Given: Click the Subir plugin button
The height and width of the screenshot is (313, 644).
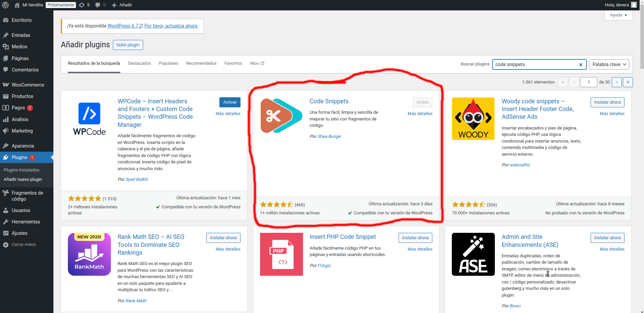Looking at the screenshot, I should (128, 45).
